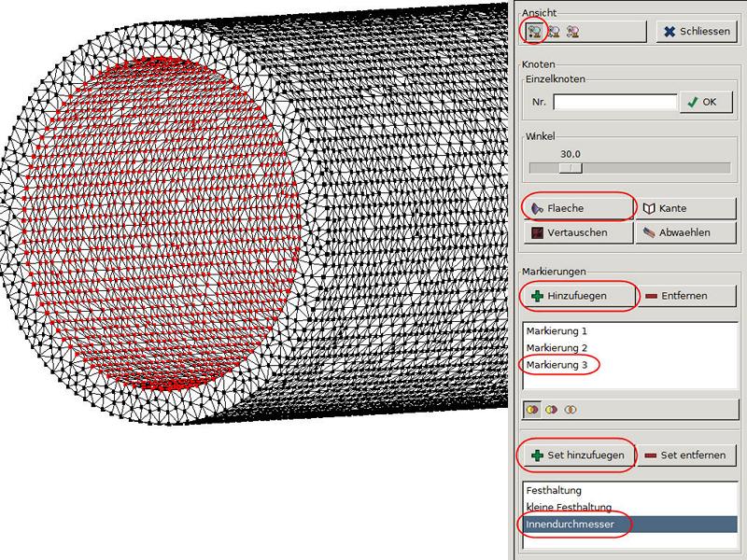Screen dimensions: 747x560
Task: Select the Innendurchmesser set entry
Action: (629, 525)
